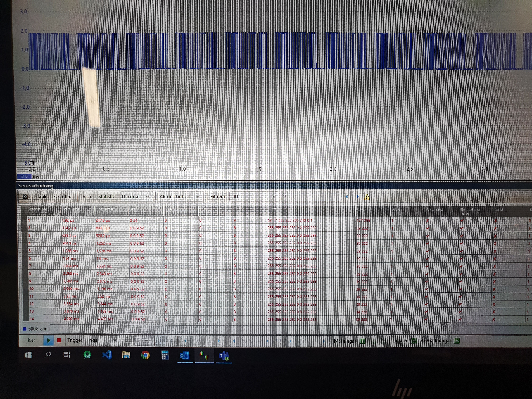Decrease pre-trigger 50 % arrow
532x399 pixels.
[x=234, y=341]
